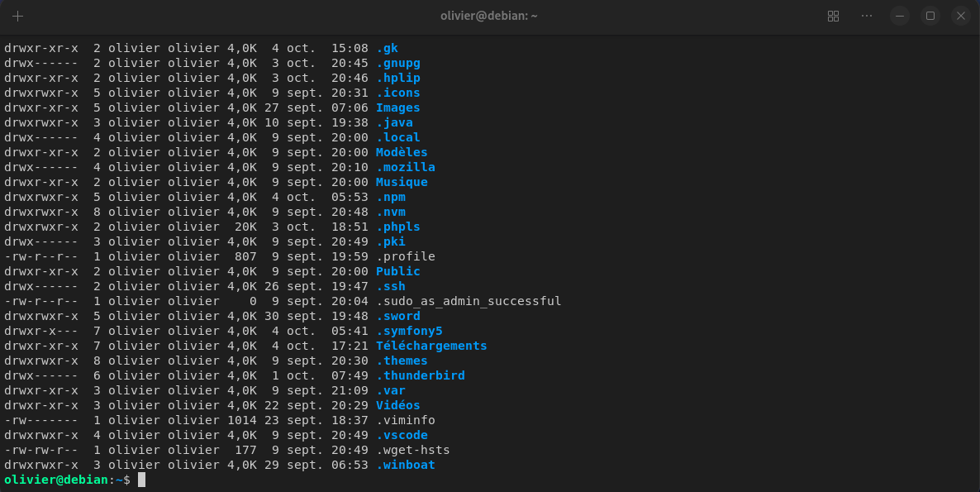The image size is (980, 492).
Task: Click the .winboat directory name
Action: pyautogui.click(x=405, y=465)
